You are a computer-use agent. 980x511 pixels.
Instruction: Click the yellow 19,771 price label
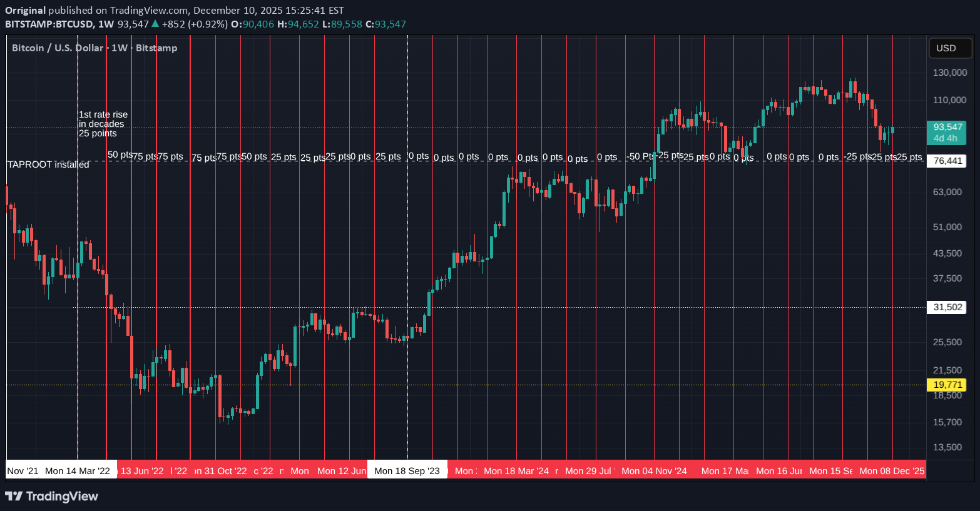[x=947, y=385]
